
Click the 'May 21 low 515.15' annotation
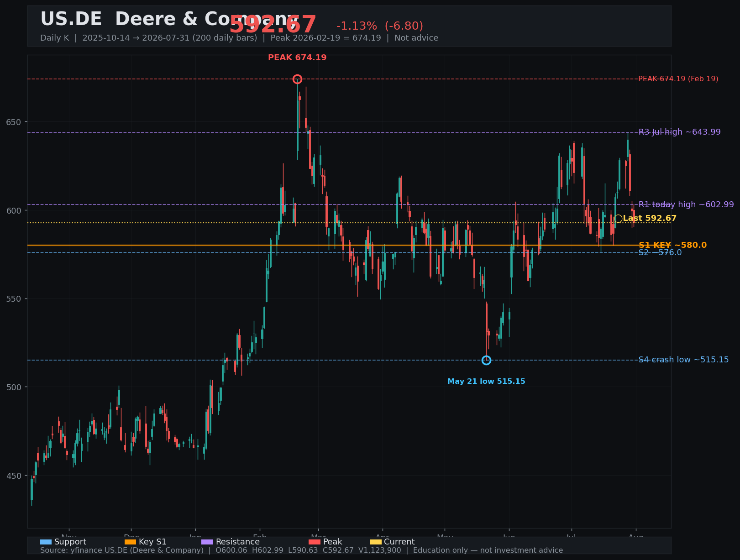point(486,381)
